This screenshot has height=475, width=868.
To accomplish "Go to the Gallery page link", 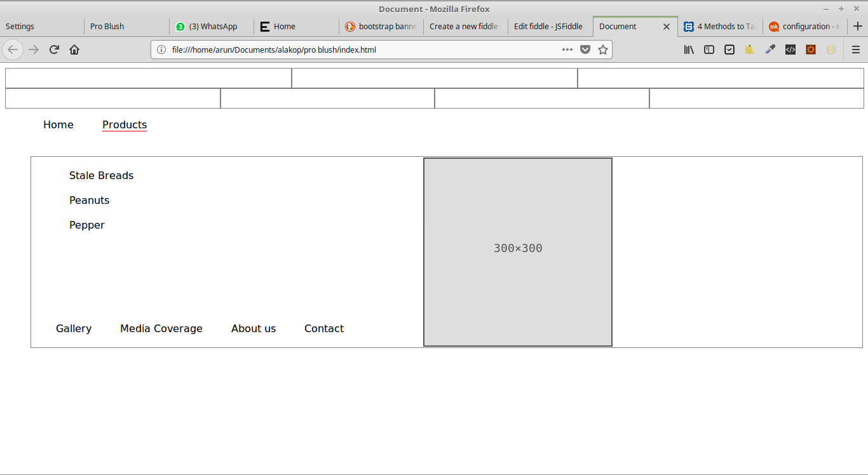I will coord(74,328).
